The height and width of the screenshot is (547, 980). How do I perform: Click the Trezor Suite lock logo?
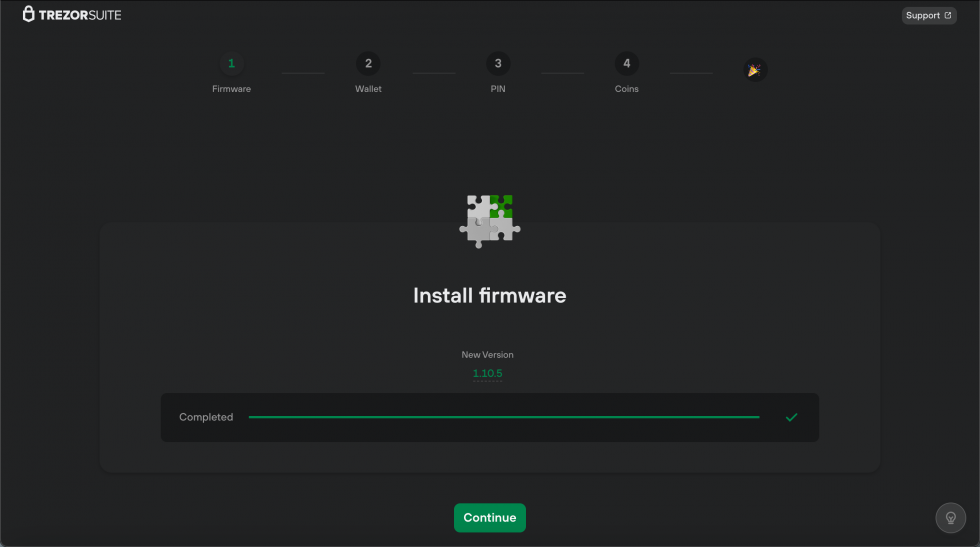[28, 14]
